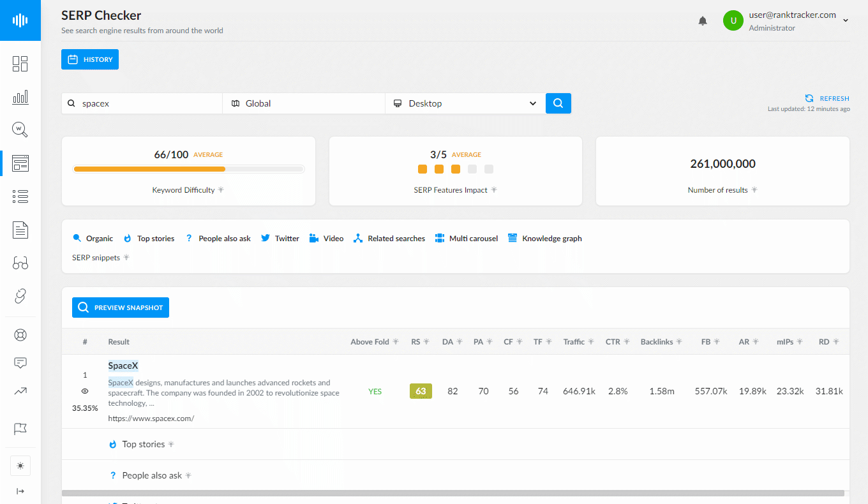This screenshot has height=504, width=868.
Task: Select the Twitter snippet filter
Action: pos(280,239)
